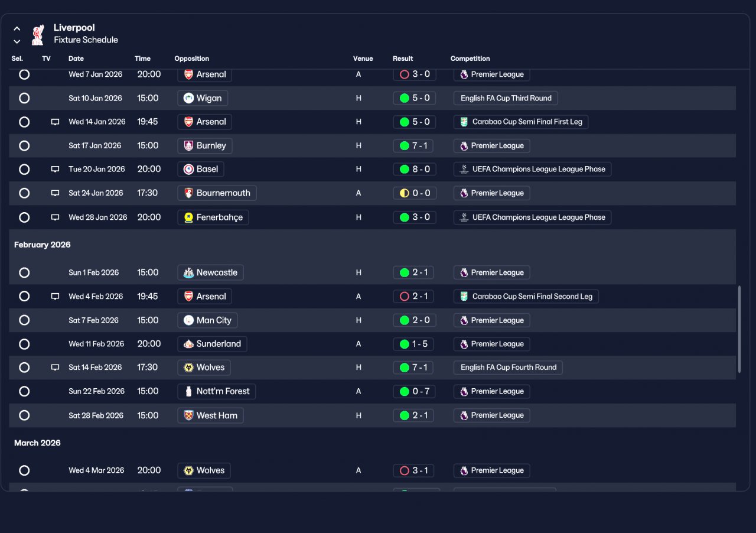Viewport: 756px width, 533px height.
Task: Open Champions League link on Fenerbahçe row
Action: coord(532,217)
